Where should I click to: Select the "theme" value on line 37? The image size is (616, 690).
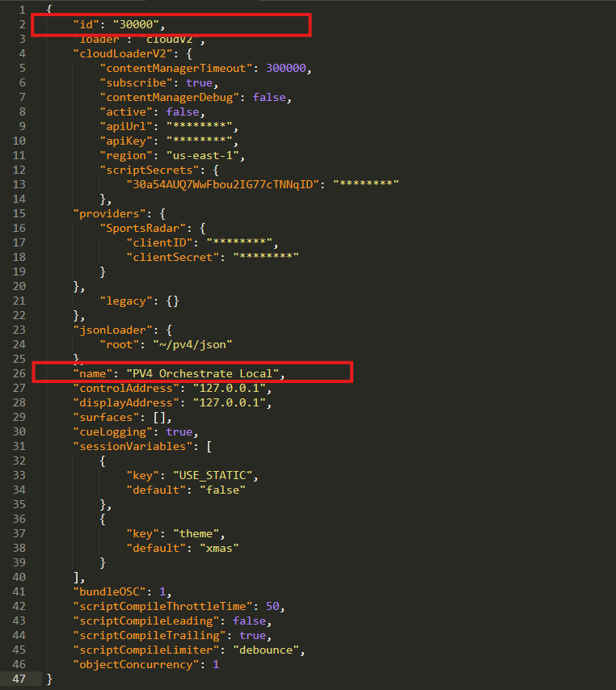(196, 533)
